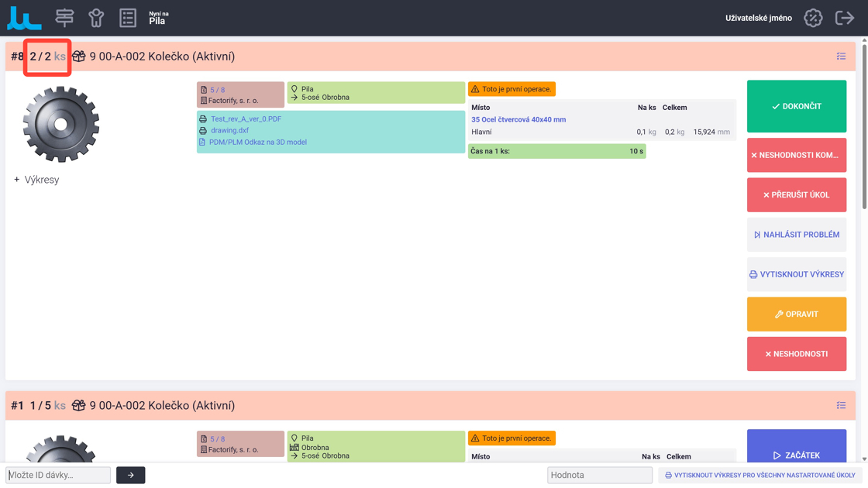This screenshot has height=488, width=868.
Task: Click the orange OPRAVIT button
Action: point(796,314)
